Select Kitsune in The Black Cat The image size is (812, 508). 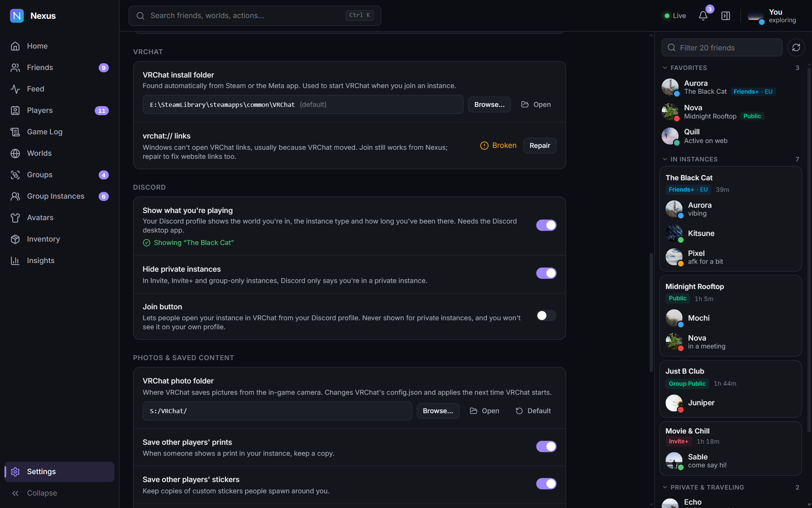[x=730, y=233]
